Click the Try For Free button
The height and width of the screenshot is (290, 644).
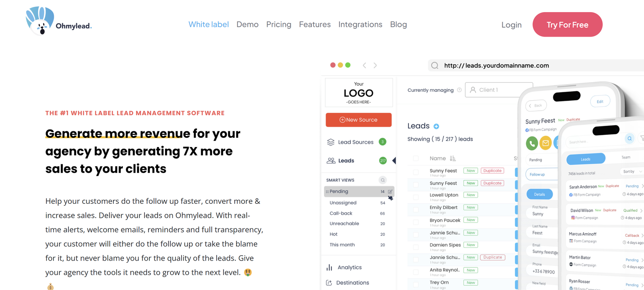pos(568,25)
